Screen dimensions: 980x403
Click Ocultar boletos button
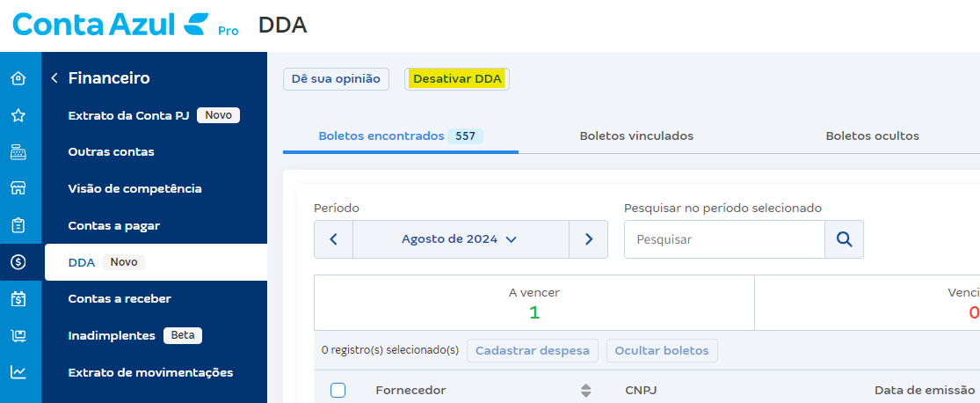(x=662, y=350)
